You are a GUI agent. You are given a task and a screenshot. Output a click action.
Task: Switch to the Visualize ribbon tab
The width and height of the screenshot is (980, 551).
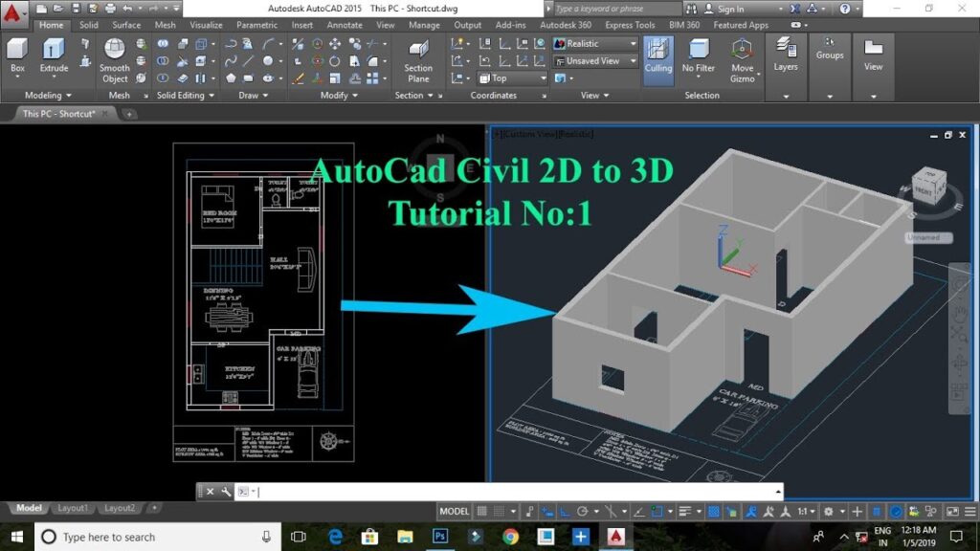(206, 26)
